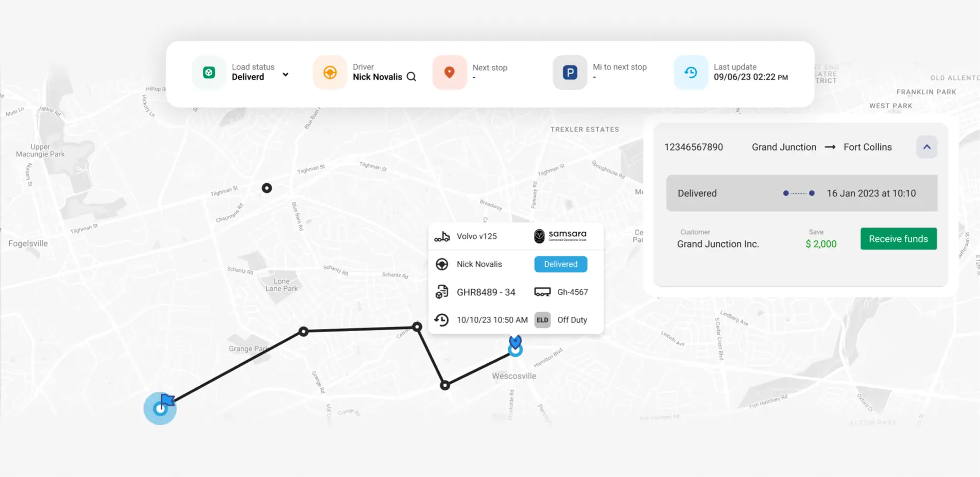Click the Gh-4567 trailer icon
This screenshot has width=980, height=477.
pyautogui.click(x=542, y=292)
